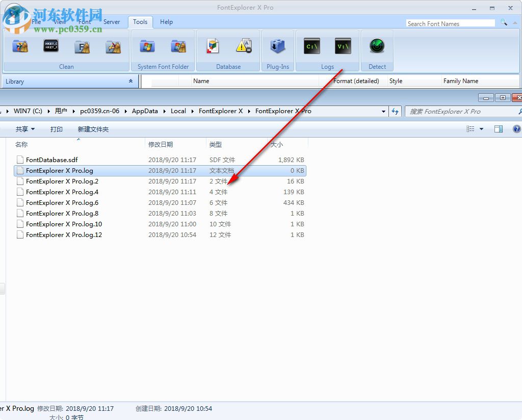Click the registry cleaning HKEY icon

tap(51, 46)
